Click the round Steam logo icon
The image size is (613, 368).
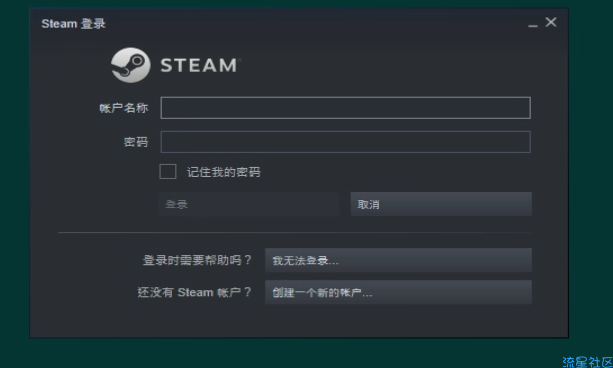(x=131, y=65)
